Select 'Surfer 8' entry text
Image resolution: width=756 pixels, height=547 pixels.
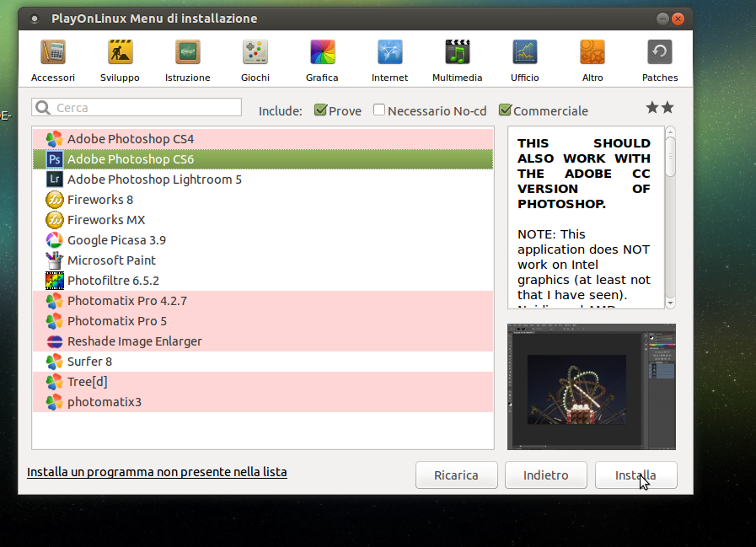(x=89, y=362)
